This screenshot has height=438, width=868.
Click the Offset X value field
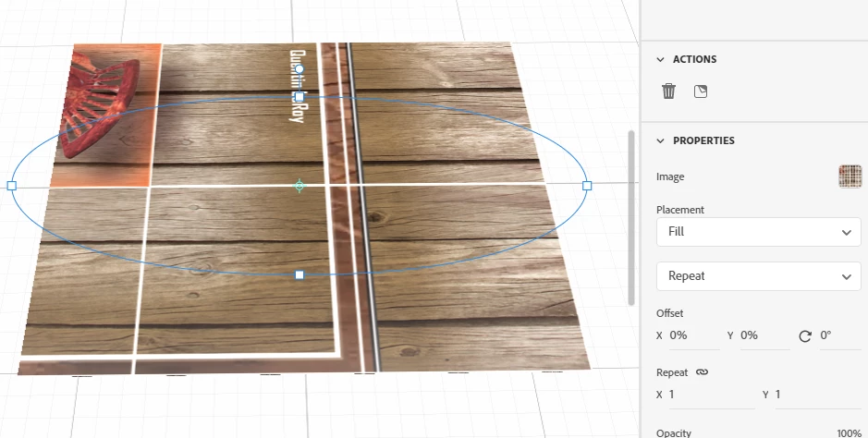(694, 335)
